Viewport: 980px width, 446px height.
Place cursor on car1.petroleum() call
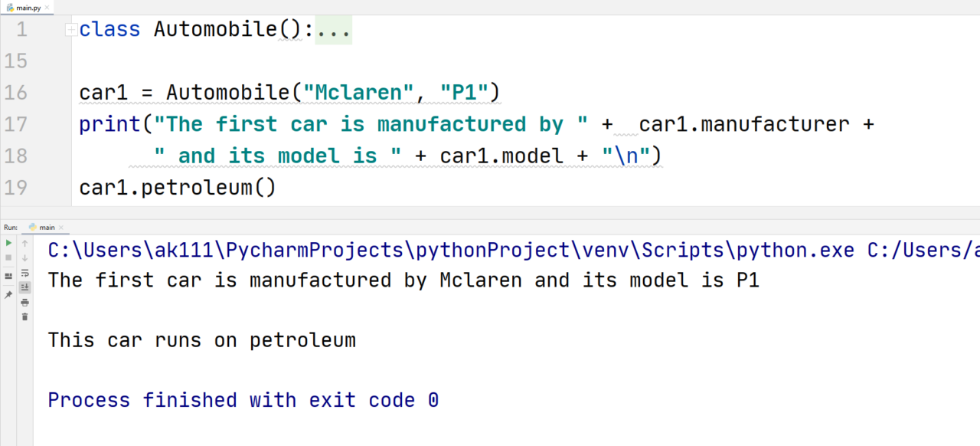coord(177,188)
